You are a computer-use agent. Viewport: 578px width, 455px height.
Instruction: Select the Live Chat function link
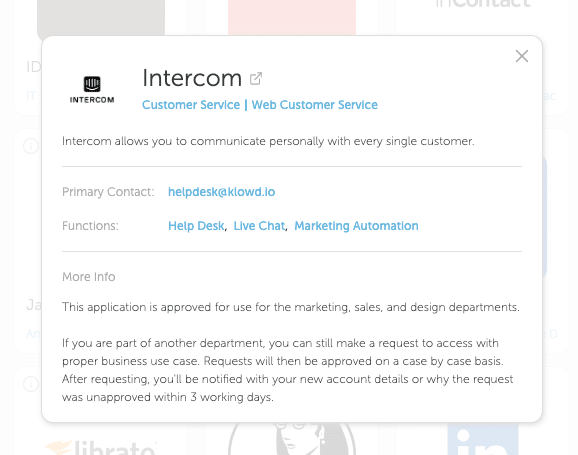[x=260, y=226]
